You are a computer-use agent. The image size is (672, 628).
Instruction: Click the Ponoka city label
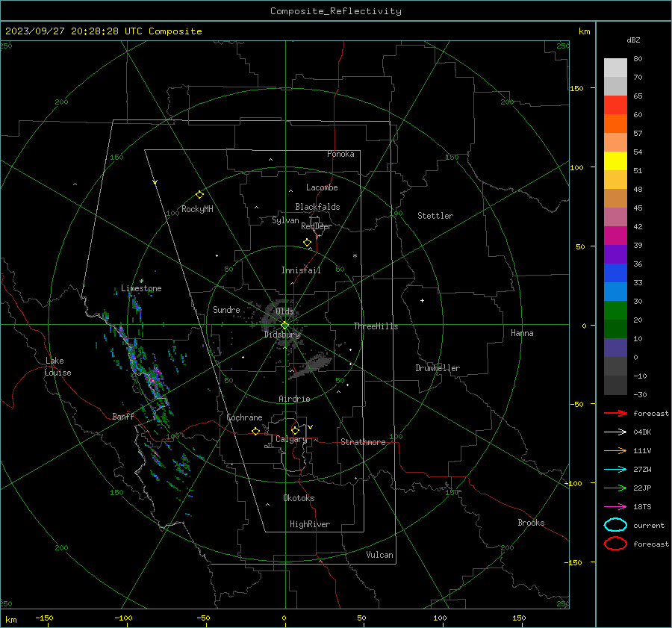[x=340, y=154]
